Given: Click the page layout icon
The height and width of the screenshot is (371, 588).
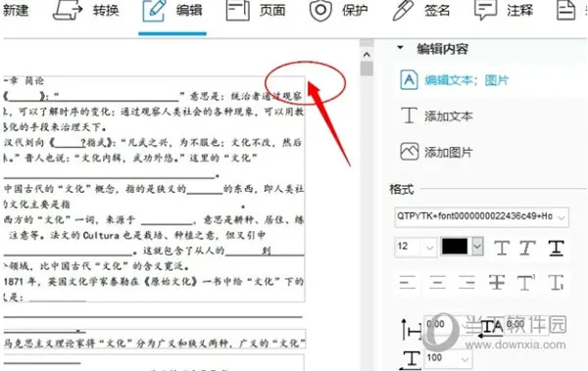Looking at the screenshot, I should 238,11.
